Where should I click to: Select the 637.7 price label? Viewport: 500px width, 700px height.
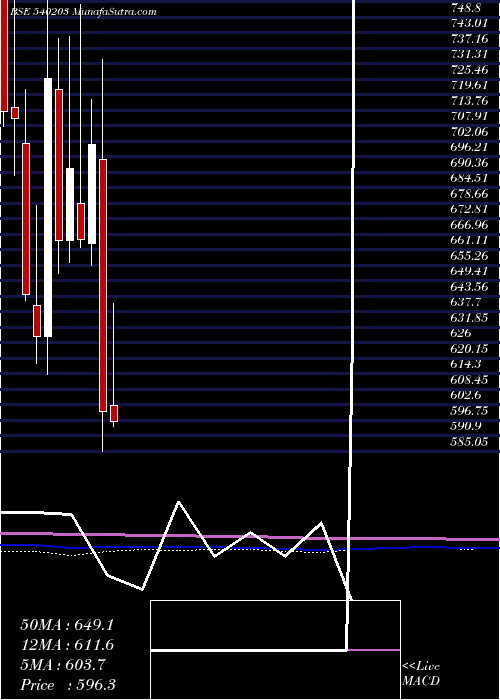point(467,302)
